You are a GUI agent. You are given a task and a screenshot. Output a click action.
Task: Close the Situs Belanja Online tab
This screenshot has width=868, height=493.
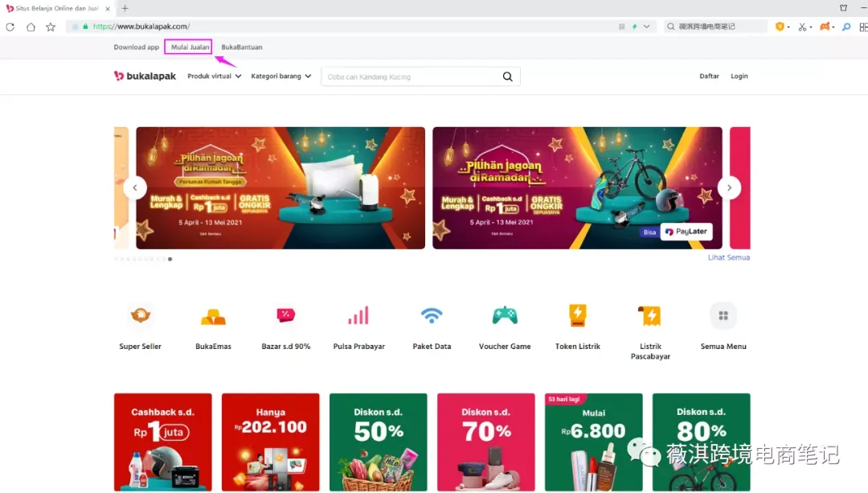108,8
